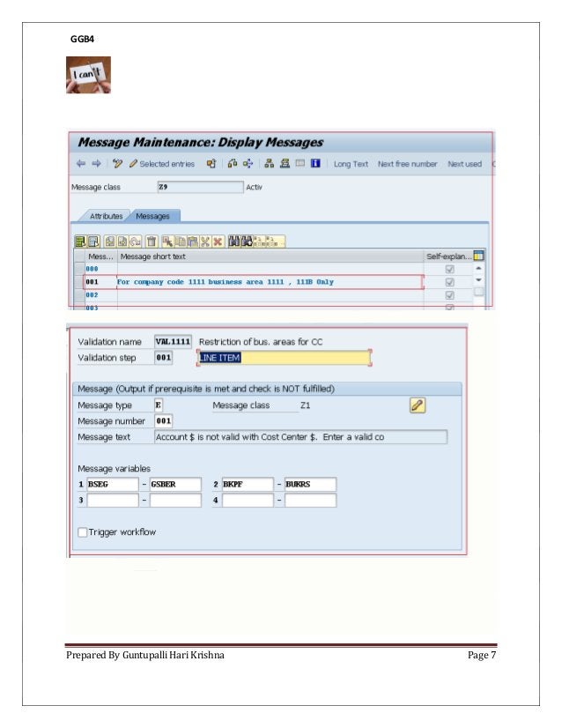Open the Long Text button
This screenshot has width=562, height=728.
351,164
